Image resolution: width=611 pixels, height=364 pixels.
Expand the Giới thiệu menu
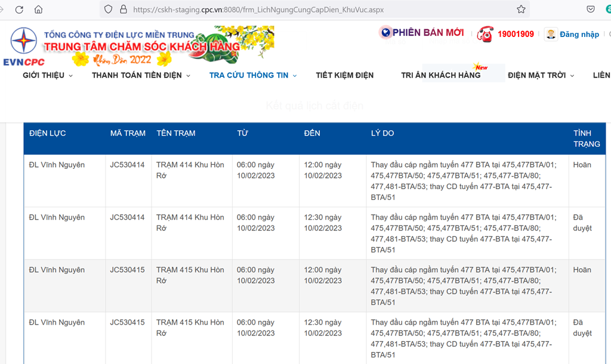point(48,75)
